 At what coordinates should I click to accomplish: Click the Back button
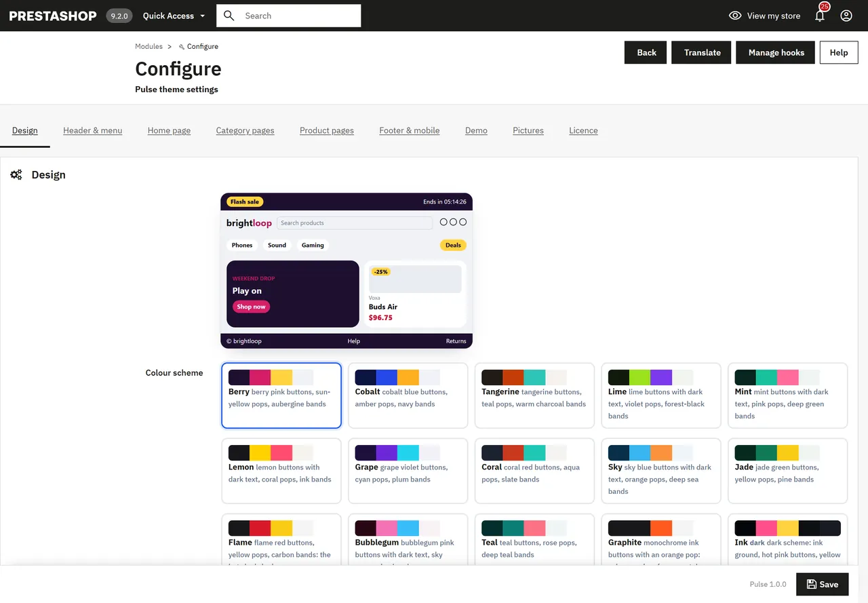click(646, 53)
